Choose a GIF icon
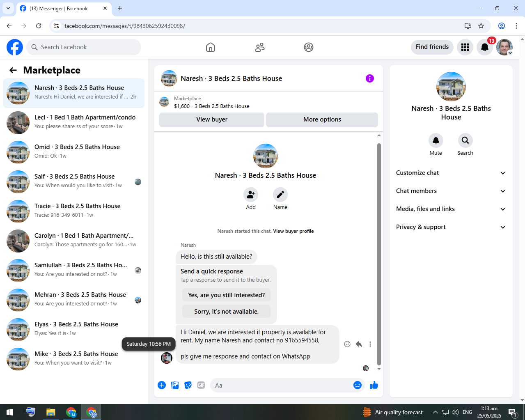Viewport: 525px width, 420px height. tap(201, 385)
